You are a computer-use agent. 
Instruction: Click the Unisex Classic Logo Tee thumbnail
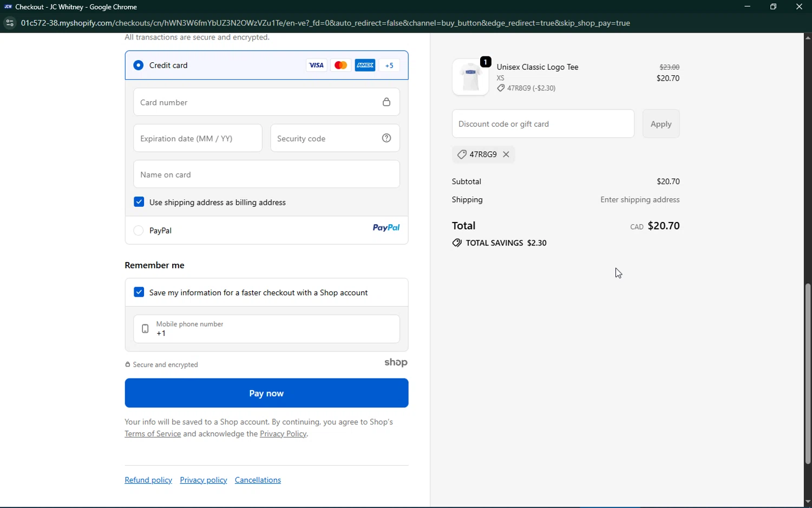tap(470, 77)
